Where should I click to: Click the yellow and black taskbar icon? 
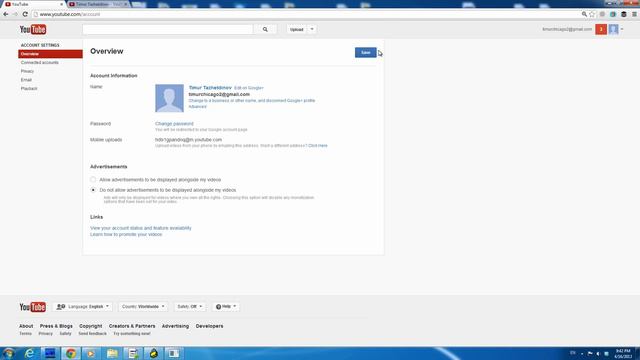click(x=153, y=353)
